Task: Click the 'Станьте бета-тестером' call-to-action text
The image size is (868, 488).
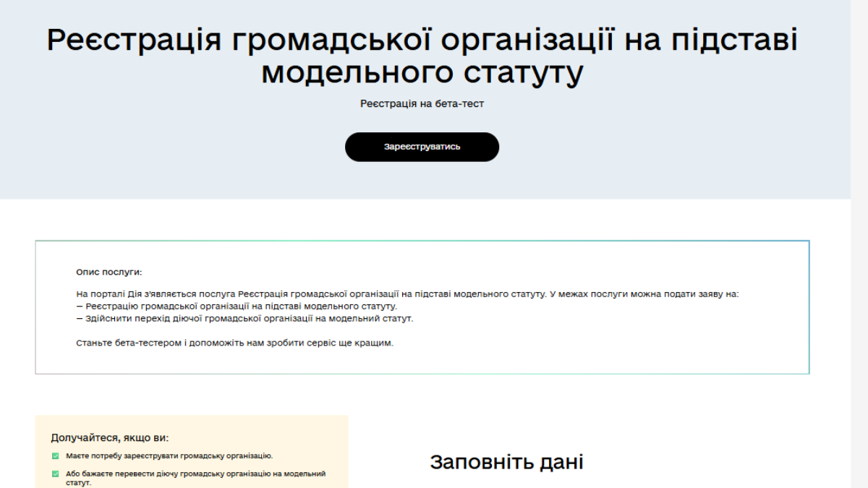Action: (234, 343)
